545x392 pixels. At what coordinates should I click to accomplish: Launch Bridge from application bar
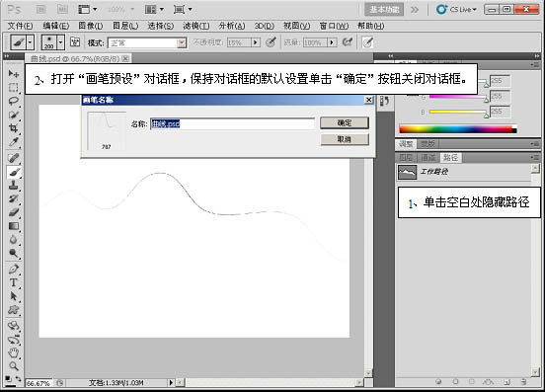(x=41, y=10)
